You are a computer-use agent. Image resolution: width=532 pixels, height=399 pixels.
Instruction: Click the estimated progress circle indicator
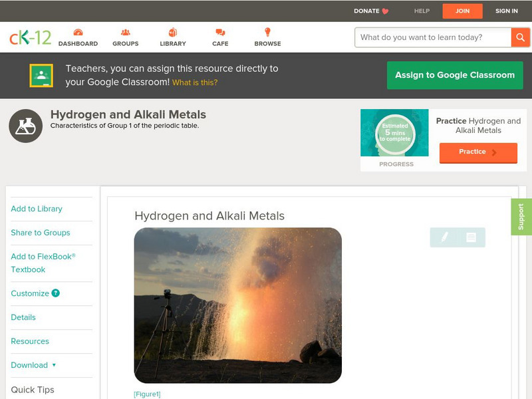(x=395, y=133)
